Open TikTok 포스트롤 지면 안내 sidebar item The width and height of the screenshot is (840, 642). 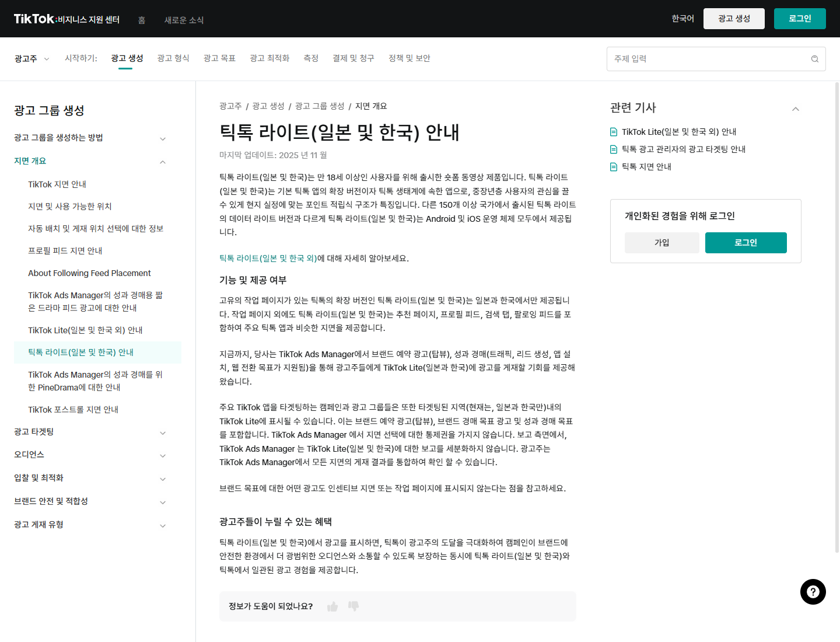click(73, 410)
